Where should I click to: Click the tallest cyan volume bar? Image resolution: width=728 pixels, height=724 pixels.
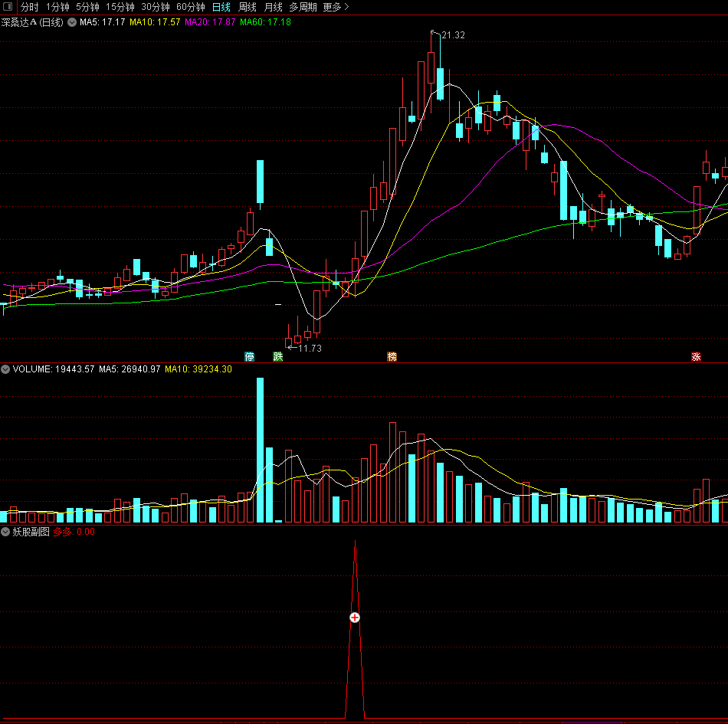[260, 450]
